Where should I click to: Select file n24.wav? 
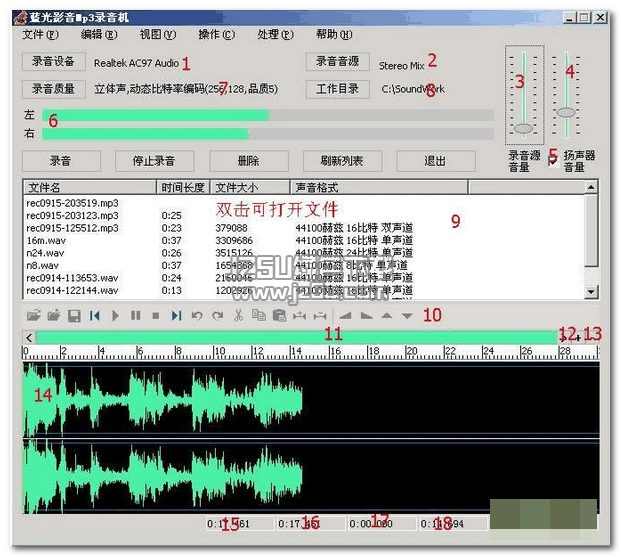45,253
